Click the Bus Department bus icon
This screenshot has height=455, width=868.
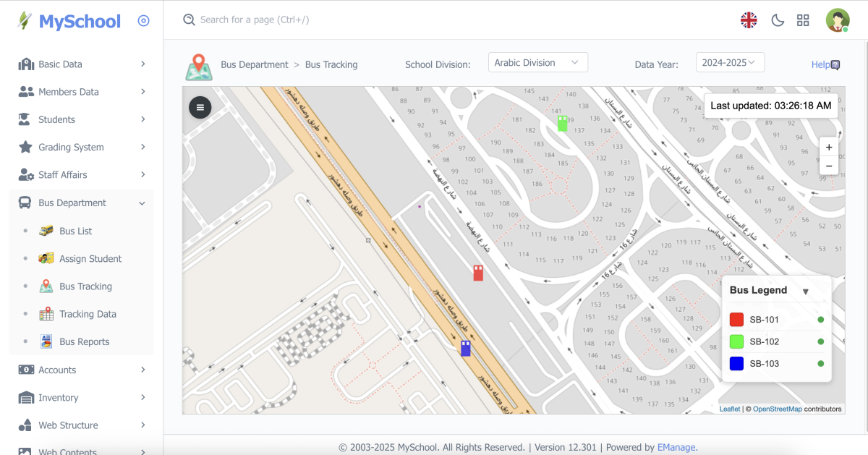25,203
